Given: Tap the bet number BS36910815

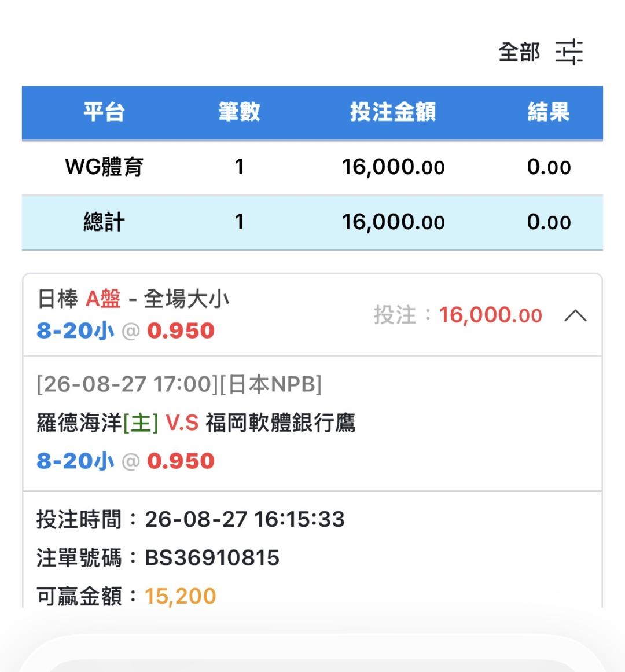Looking at the screenshot, I should [212, 558].
